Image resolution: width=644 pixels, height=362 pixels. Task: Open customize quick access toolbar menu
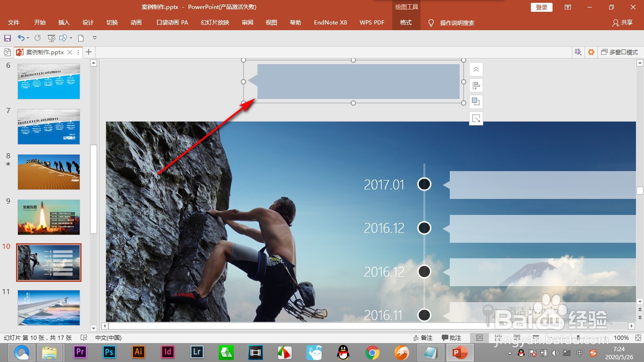click(95, 38)
